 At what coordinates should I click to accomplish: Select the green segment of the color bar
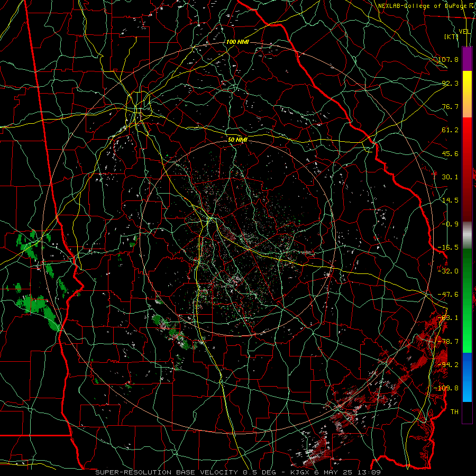[x=467, y=300]
